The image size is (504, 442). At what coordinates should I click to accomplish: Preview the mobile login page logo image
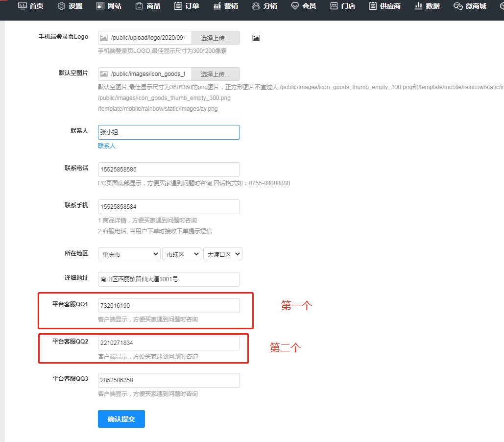point(256,37)
